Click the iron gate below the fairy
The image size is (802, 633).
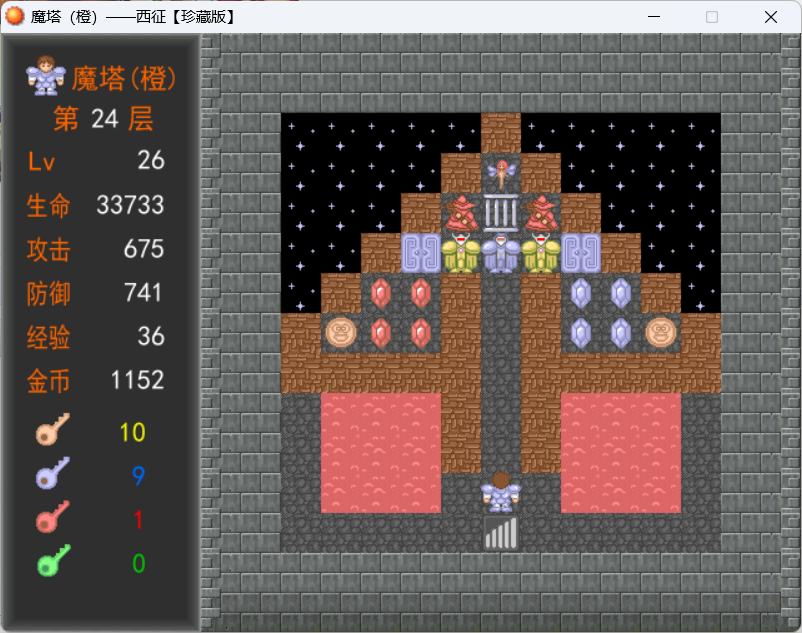501,213
